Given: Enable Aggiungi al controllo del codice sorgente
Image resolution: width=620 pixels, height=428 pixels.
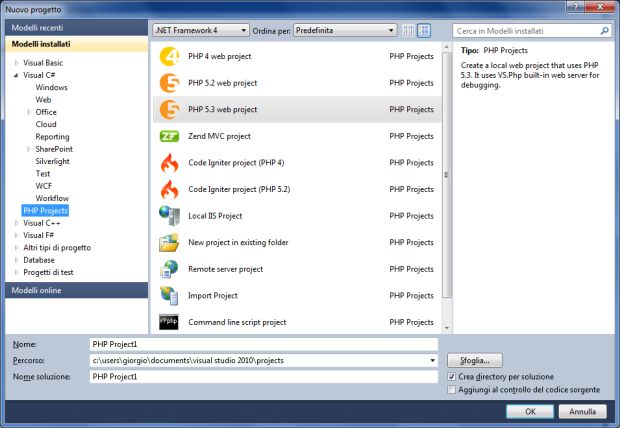Looking at the screenshot, I should pos(451,390).
